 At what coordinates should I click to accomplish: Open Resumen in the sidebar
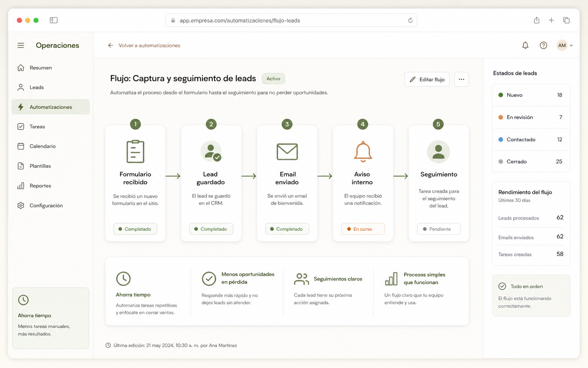(x=51, y=68)
